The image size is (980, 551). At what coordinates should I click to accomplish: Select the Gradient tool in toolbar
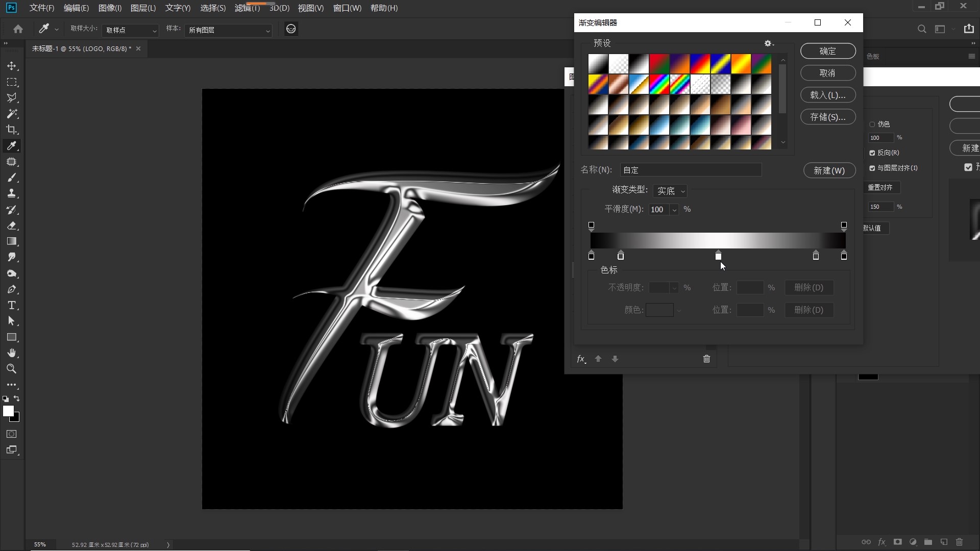pos(12,241)
